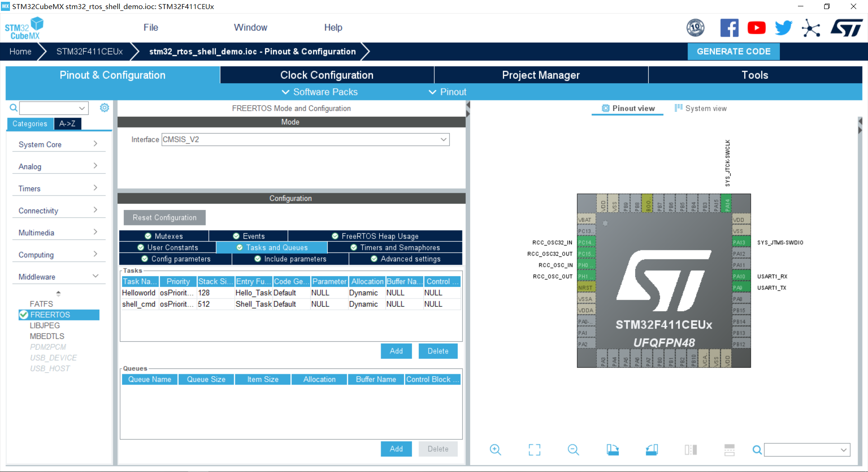Collapse the Middleware category

59,277
